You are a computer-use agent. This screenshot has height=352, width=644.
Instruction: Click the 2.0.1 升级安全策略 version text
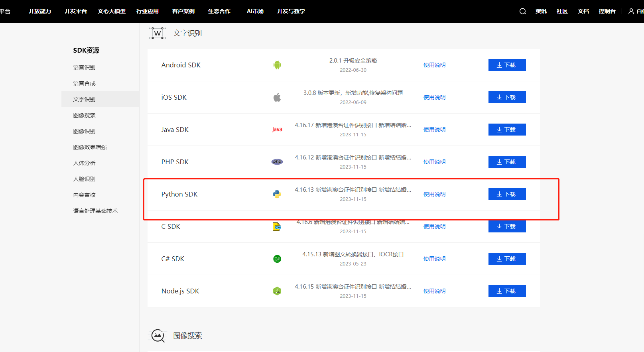click(353, 61)
